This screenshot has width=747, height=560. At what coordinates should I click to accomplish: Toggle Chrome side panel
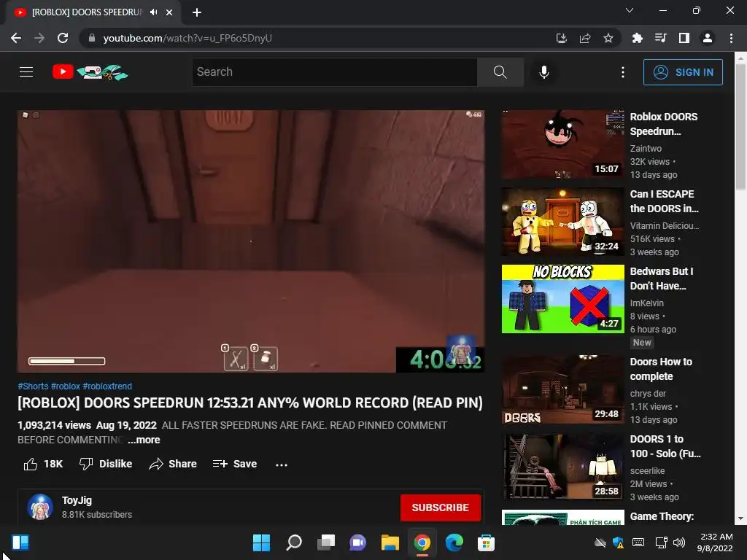point(684,38)
